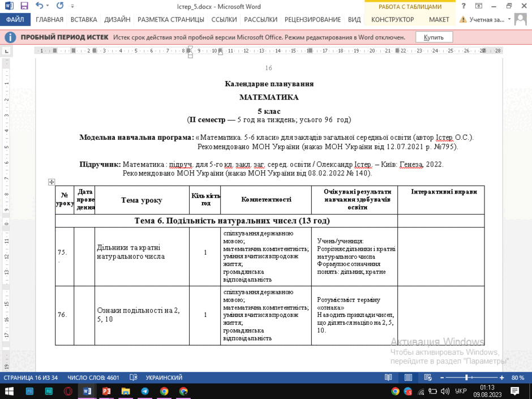Open network Wi-Fi tray icon
Screen dimensions: 532x399
[421, 392]
